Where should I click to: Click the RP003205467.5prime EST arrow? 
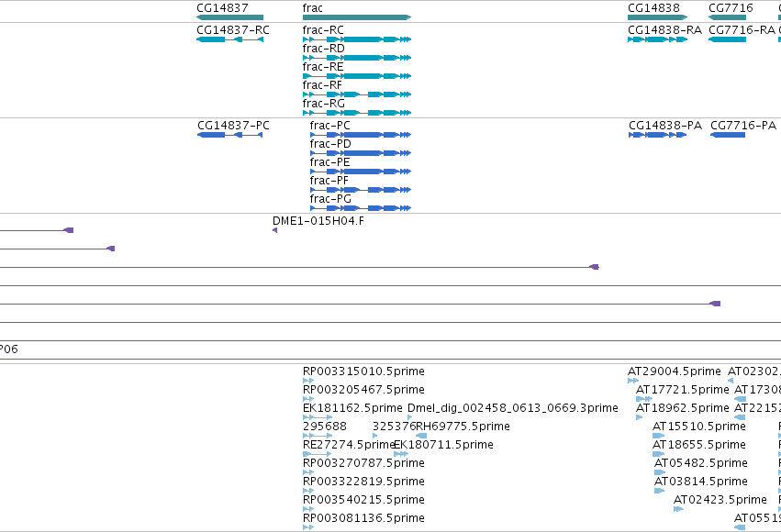(308, 399)
